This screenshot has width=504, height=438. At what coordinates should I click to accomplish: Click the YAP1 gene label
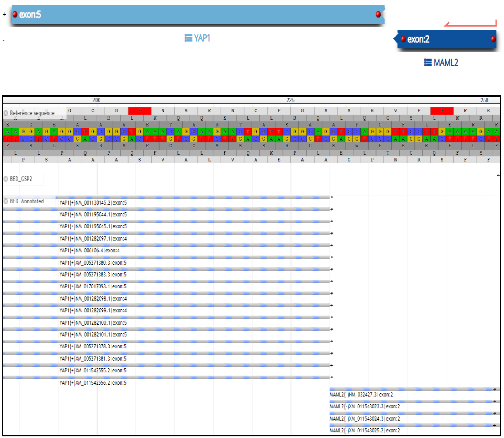click(202, 38)
